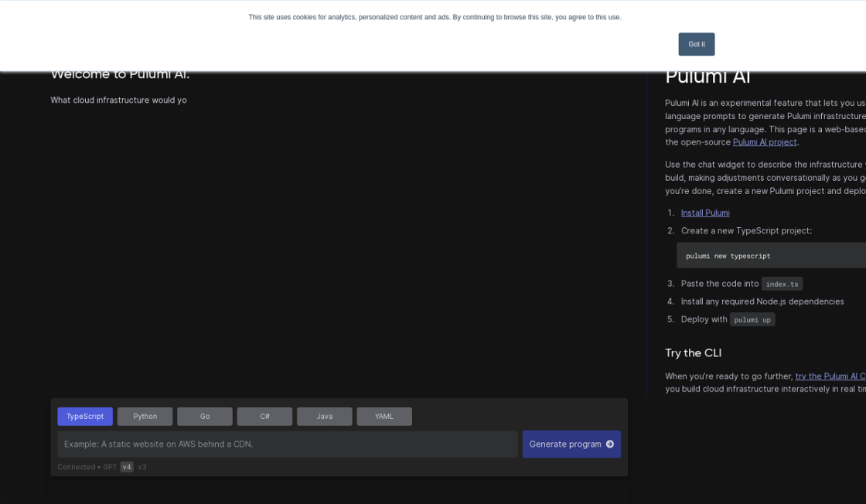Screen dimensions: 866x504
Task: Switch to the Python language tab
Action: [145, 417]
